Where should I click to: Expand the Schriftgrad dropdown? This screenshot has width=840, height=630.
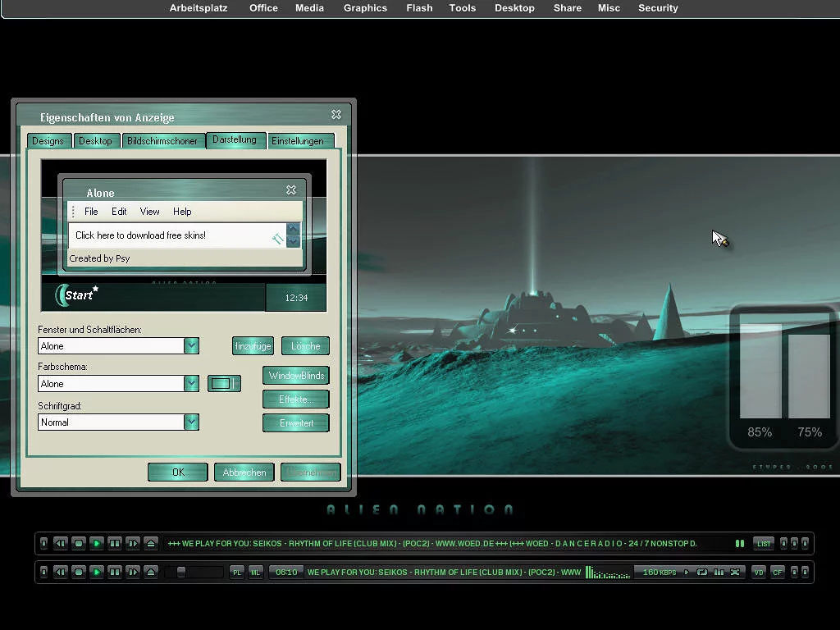click(191, 422)
